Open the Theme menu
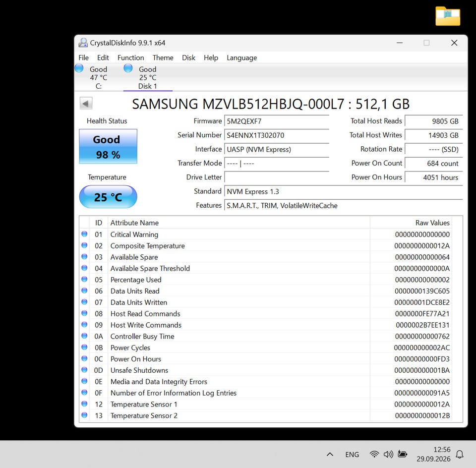476x468 pixels. (x=163, y=58)
